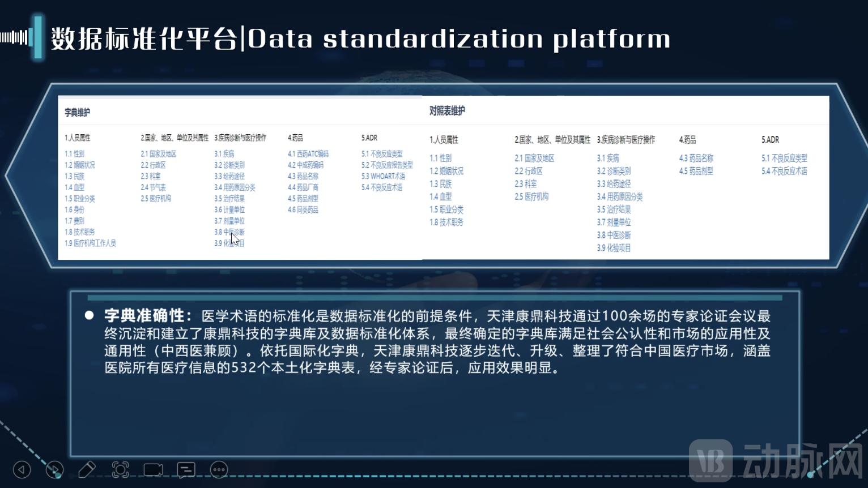This screenshot has height=488, width=868.
Task: Switch to the 对照表维护 section
Action: [x=447, y=111]
